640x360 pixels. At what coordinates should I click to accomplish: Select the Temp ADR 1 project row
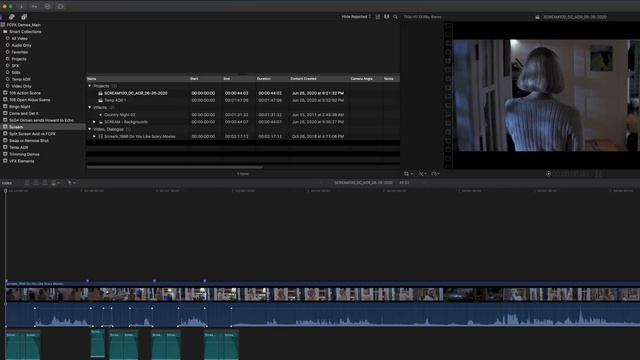(x=243, y=100)
